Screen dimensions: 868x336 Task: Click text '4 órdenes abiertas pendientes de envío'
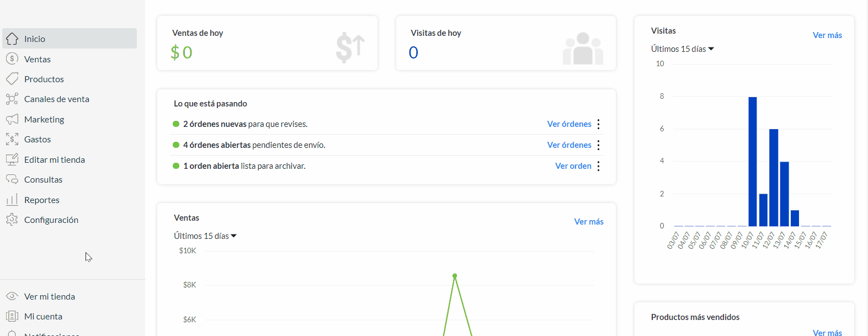254,145
